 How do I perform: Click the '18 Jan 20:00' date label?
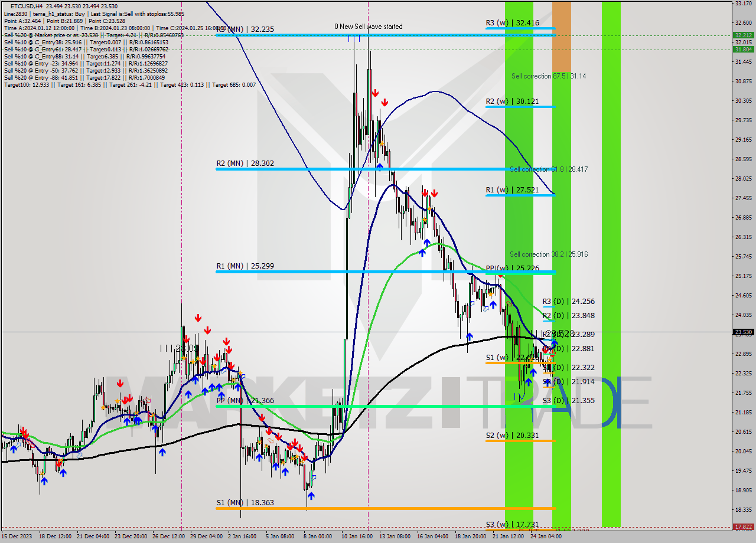(x=470, y=537)
